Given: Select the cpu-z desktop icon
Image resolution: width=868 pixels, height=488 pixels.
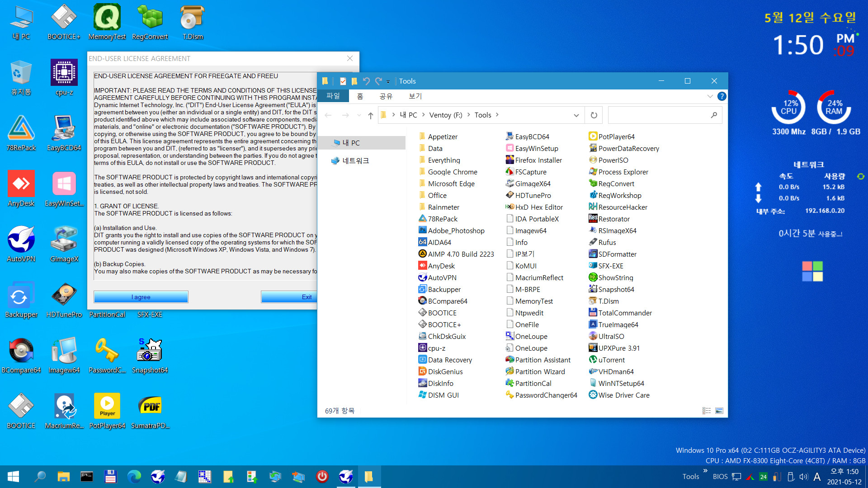Looking at the screenshot, I should pyautogui.click(x=64, y=77).
